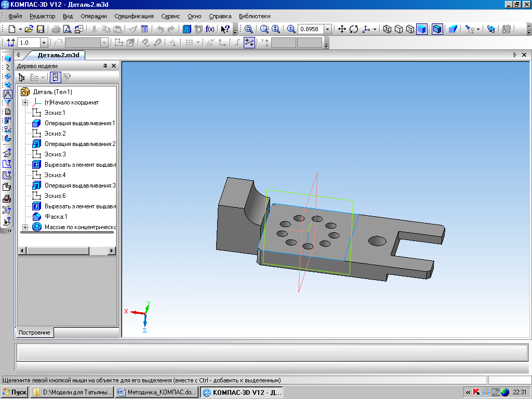This screenshot has width=532, height=399.
Task: Open the orientation dropdown arrow
Action: coord(375,30)
